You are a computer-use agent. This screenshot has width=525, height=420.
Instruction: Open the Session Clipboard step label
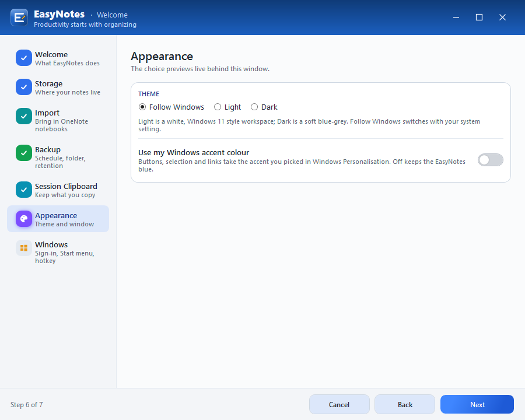(66, 186)
